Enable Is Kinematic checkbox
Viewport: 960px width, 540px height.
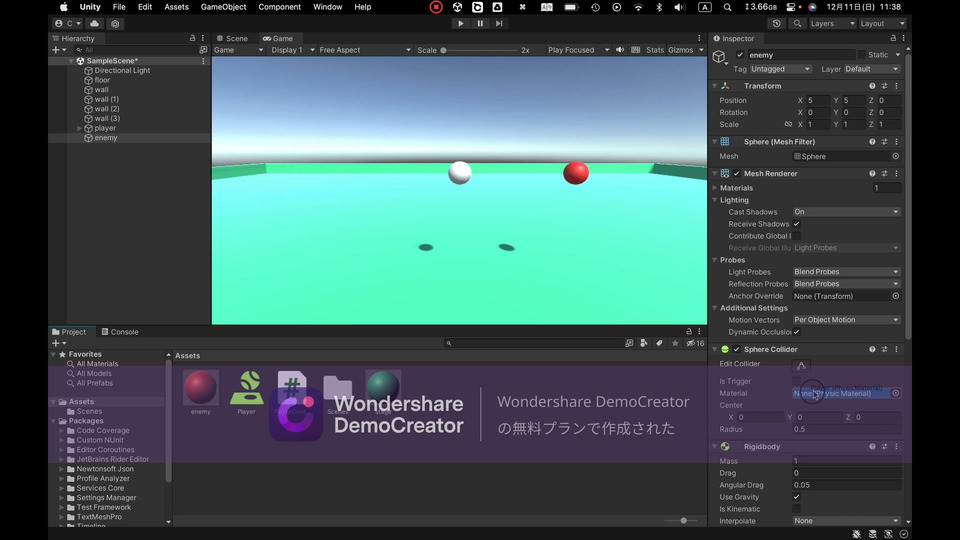pos(797,509)
